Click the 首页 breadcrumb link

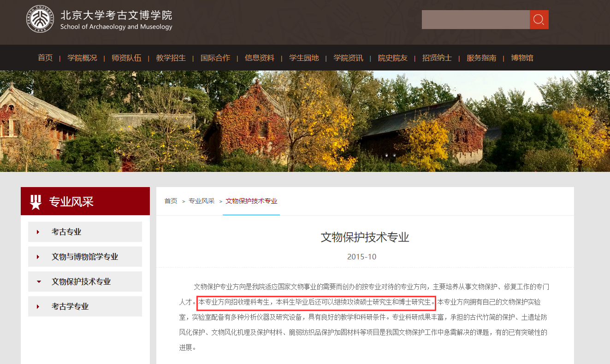point(171,201)
